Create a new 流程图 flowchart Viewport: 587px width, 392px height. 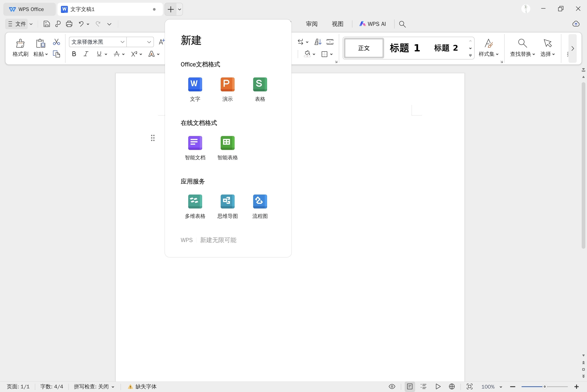[260, 202]
